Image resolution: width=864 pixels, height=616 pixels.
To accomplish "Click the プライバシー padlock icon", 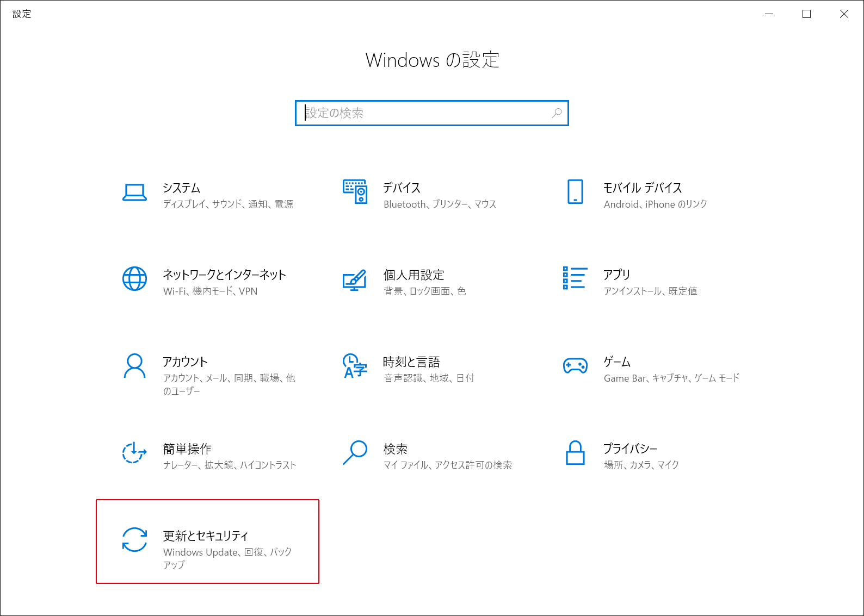I will tap(575, 453).
